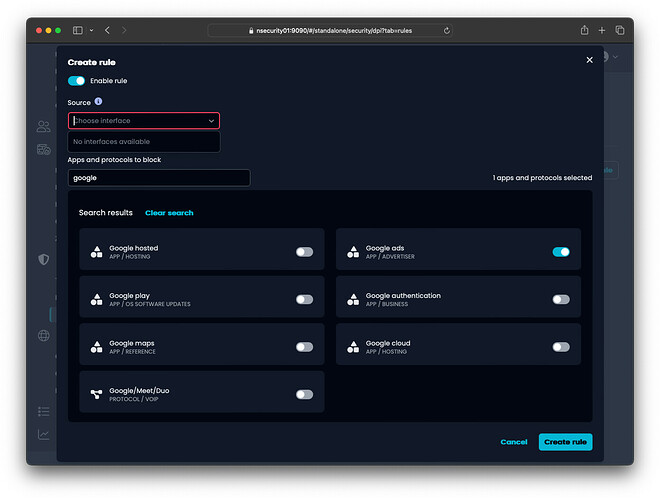The image size is (660, 500).
Task: Open the Safari sidebar dropdown chevron
Action: point(91,30)
